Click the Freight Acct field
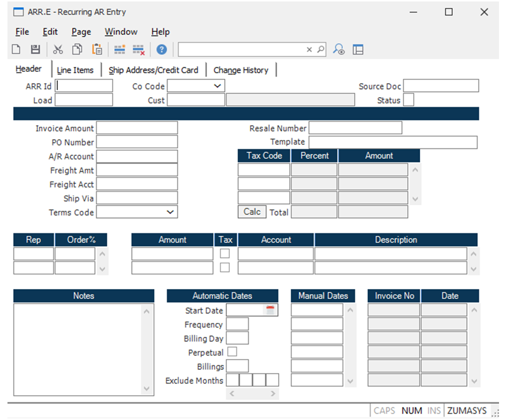The image size is (506, 420). pyautogui.click(x=137, y=184)
